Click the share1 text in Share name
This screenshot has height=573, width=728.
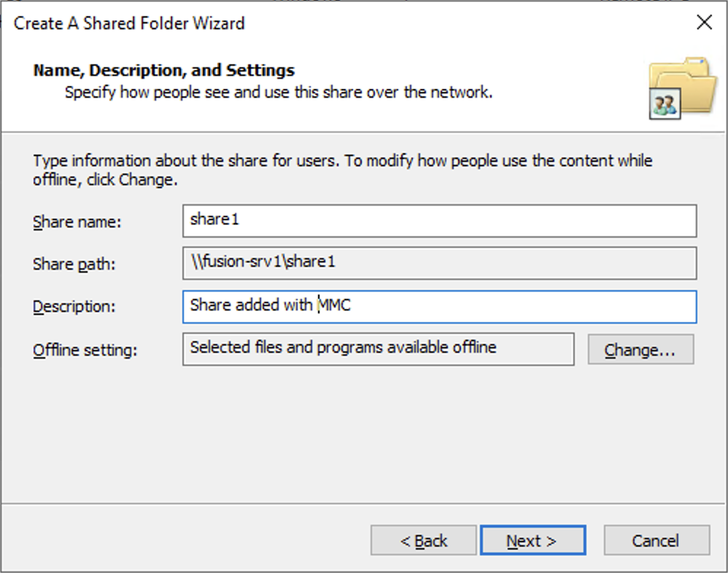214,219
